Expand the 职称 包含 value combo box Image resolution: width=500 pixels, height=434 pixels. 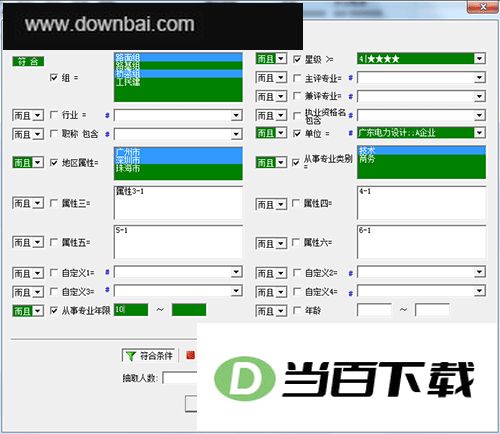[236, 134]
